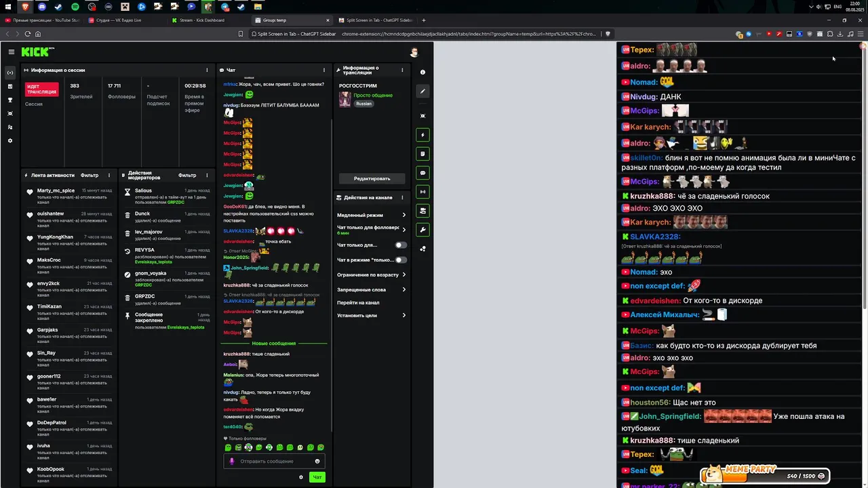
Task: Open the emoji picker in chat input
Action: coord(317,462)
